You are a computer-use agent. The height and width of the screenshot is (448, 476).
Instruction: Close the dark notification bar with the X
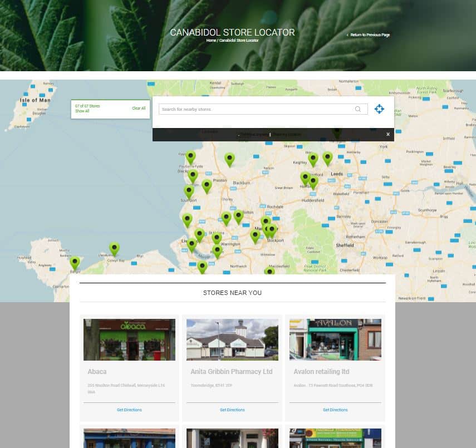pos(387,134)
